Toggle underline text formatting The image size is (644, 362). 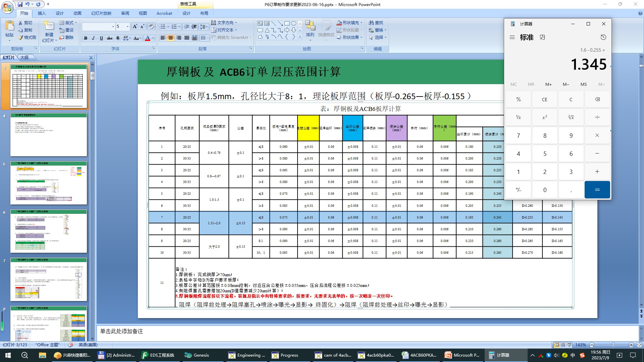101,38
